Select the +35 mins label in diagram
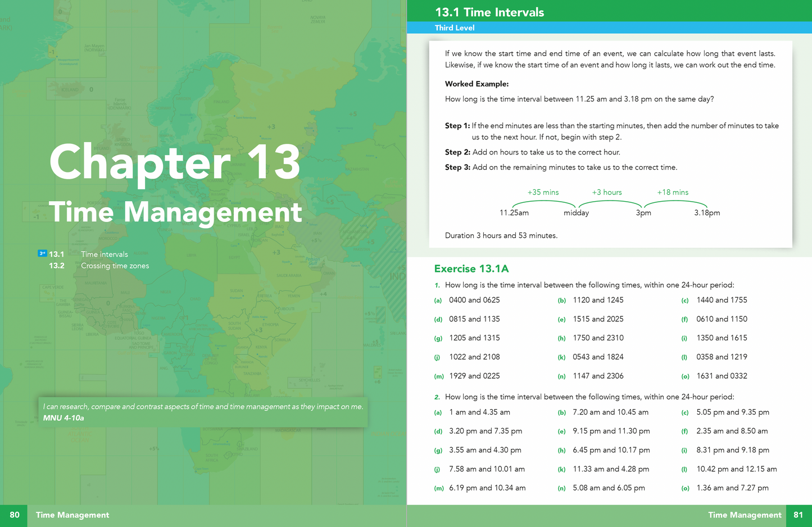Screen dimensions: 812x527 (543, 192)
